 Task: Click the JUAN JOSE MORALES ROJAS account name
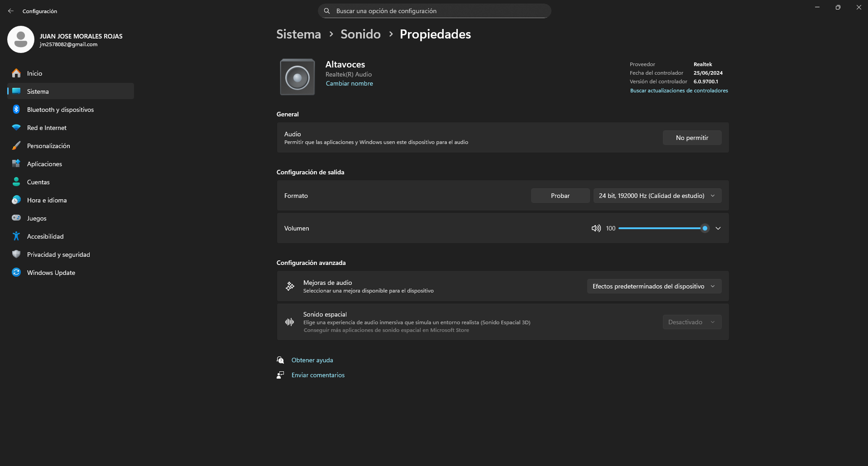[x=81, y=36]
